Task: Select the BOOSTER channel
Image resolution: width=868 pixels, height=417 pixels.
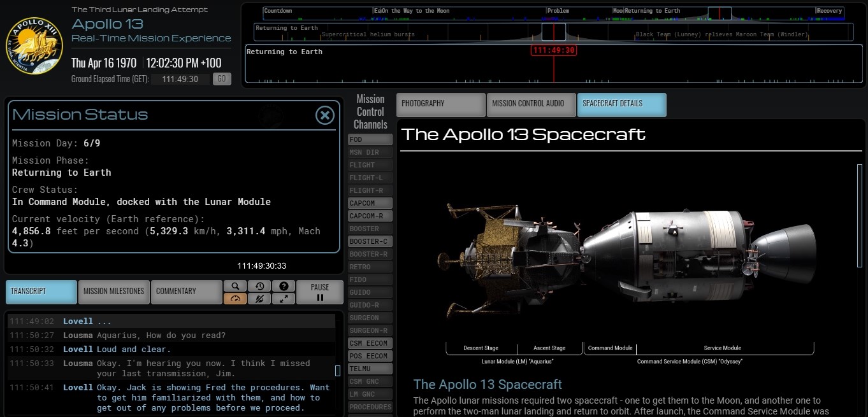Action: click(370, 229)
